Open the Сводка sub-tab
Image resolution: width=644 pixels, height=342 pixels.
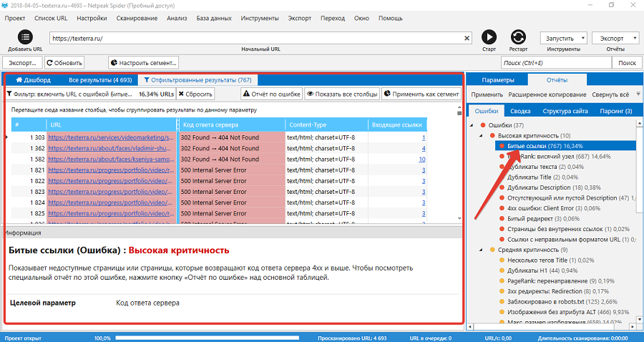520,111
